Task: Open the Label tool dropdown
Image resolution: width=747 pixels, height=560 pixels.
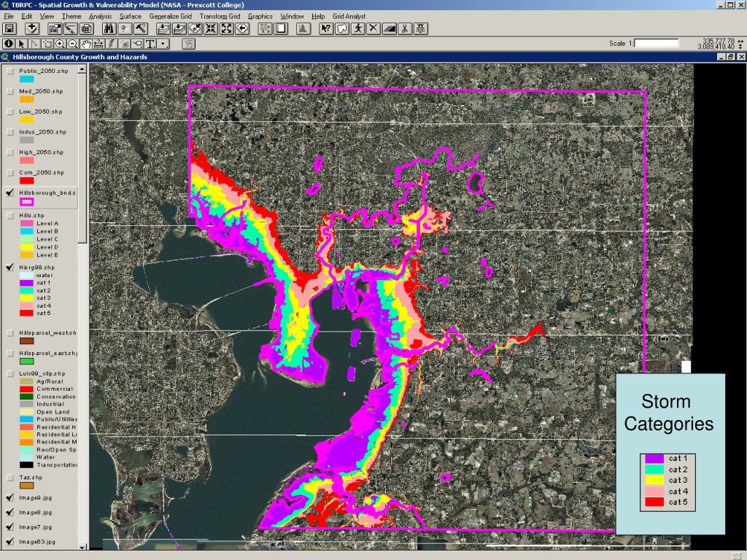Action: click(x=137, y=44)
